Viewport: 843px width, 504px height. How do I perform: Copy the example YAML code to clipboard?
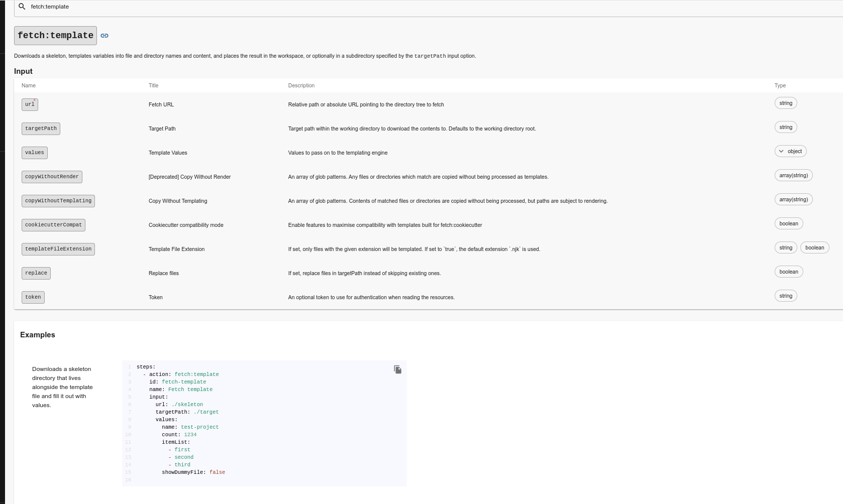click(397, 369)
